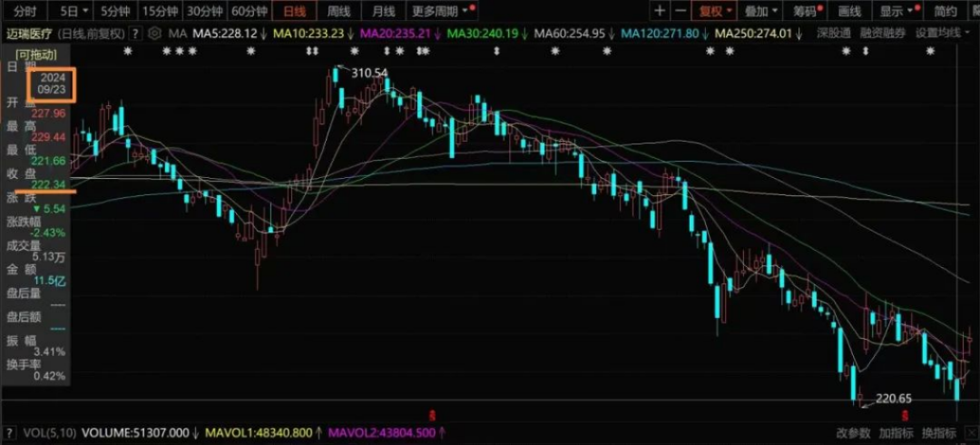The width and height of the screenshot is (980, 445).
Task: Click the 220.65 low price label
Action: pyautogui.click(x=894, y=398)
